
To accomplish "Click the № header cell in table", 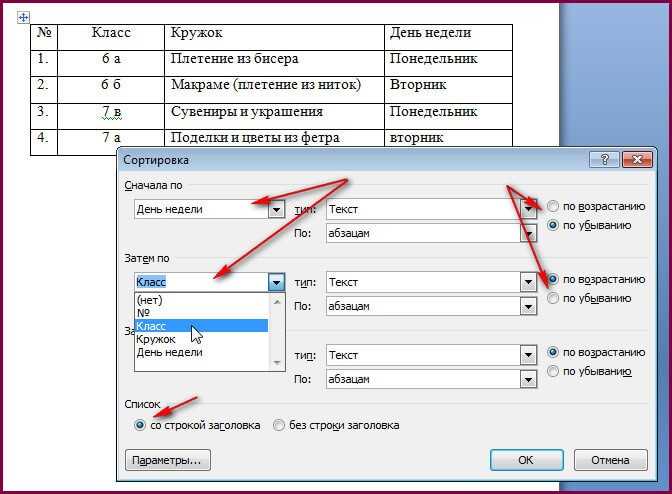I will coord(44,37).
